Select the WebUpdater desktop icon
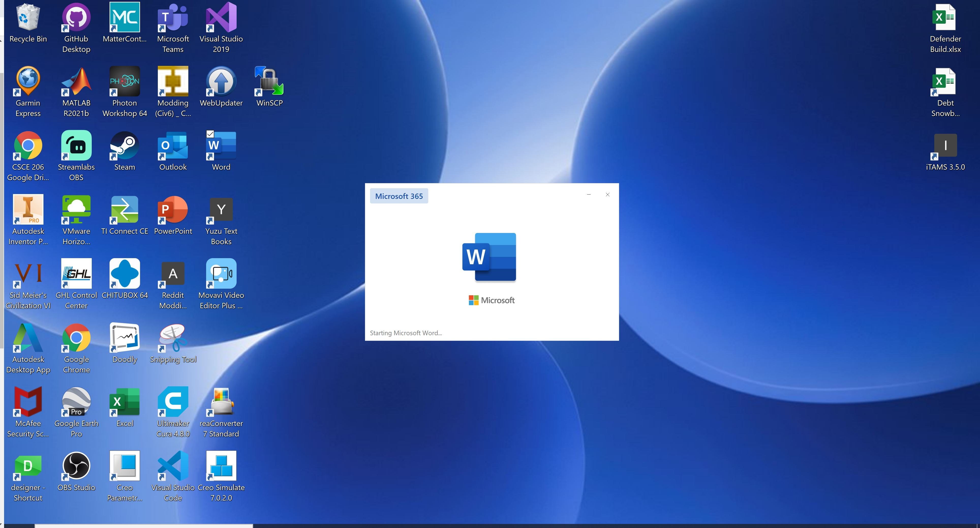 pos(221,81)
